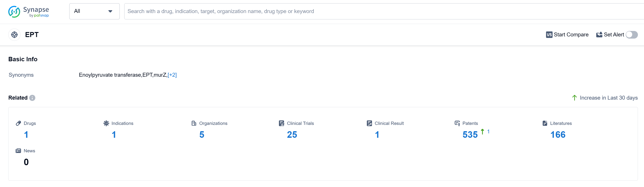Click the Literatures file icon

click(545, 123)
